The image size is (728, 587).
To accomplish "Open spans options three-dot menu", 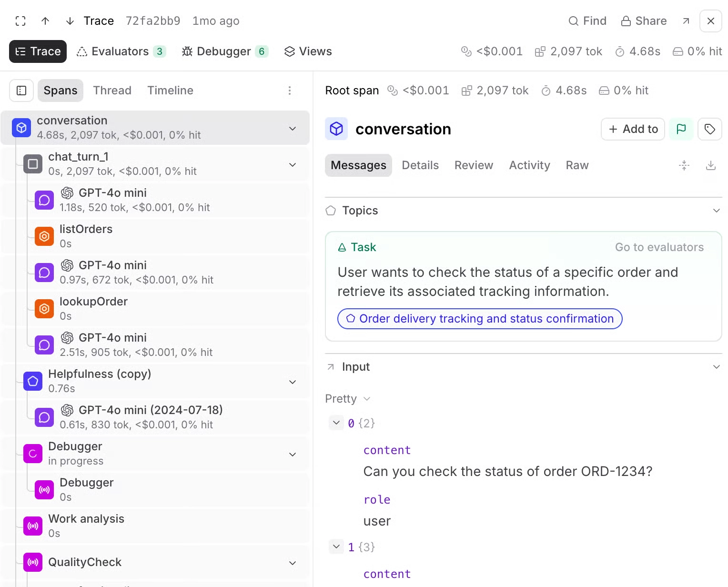I will click(290, 91).
